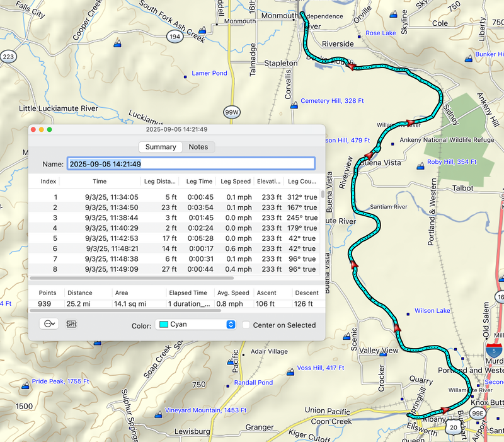Click the Adair Village town label
The image size is (504, 442).
[269, 351]
